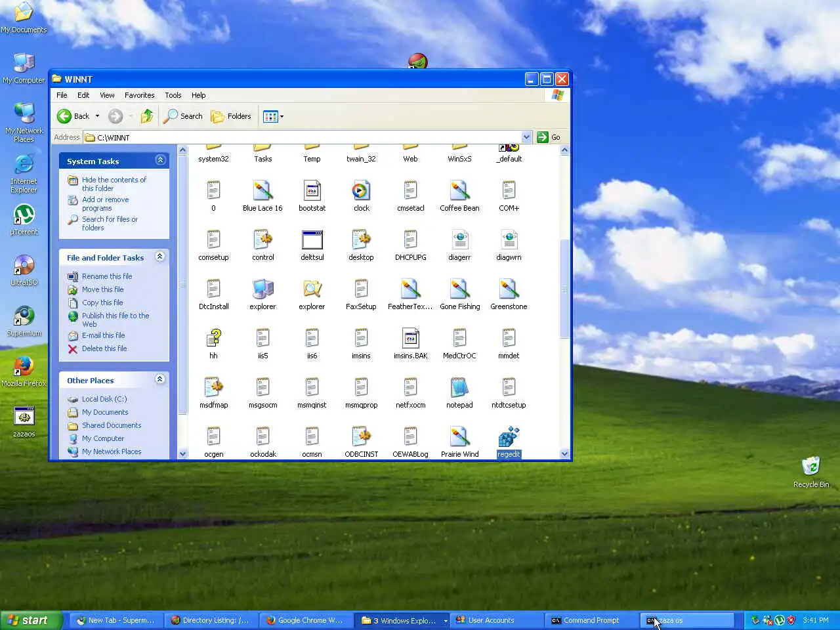Viewport: 840px width, 630px height.
Task: Open the Views dropdown button
Action: [274, 116]
